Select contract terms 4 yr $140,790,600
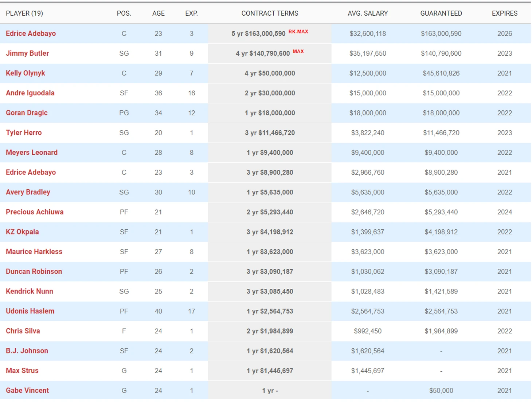Viewport: 532px width, 403px height. point(263,54)
